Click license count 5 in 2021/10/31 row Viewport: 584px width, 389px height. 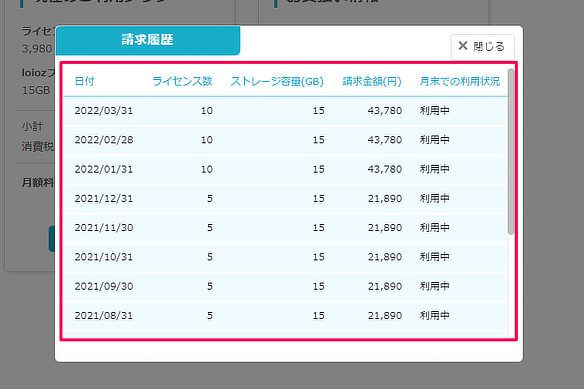(x=210, y=257)
